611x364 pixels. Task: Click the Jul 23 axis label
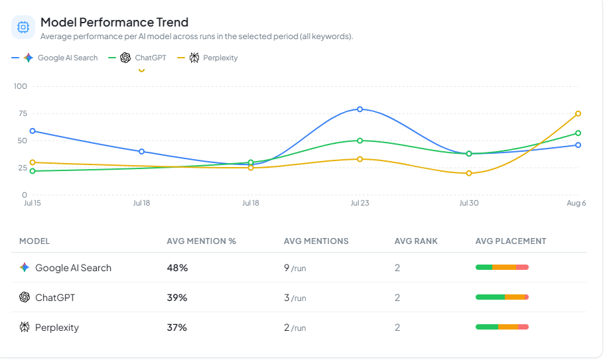360,203
